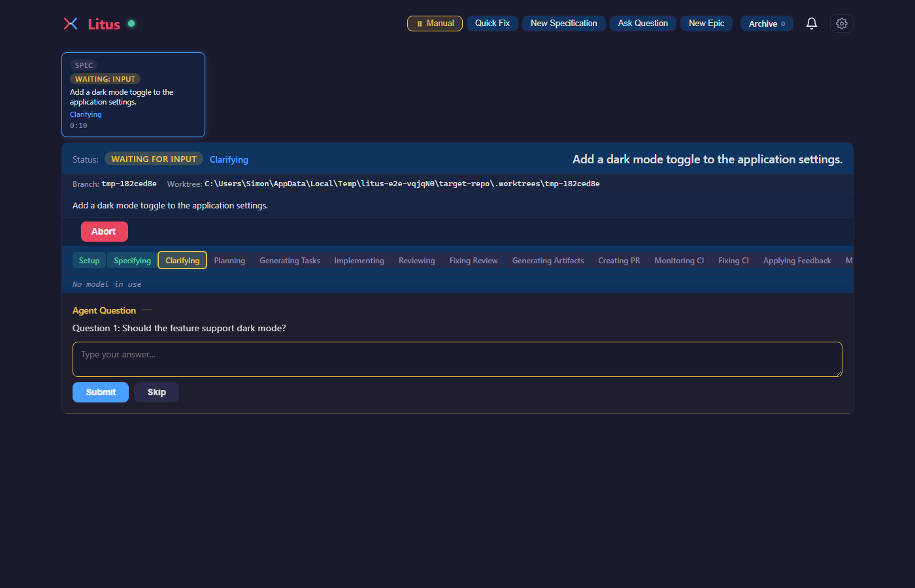Open the notifications bell
This screenshot has width=915, height=588.
pyautogui.click(x=812, y=24)
